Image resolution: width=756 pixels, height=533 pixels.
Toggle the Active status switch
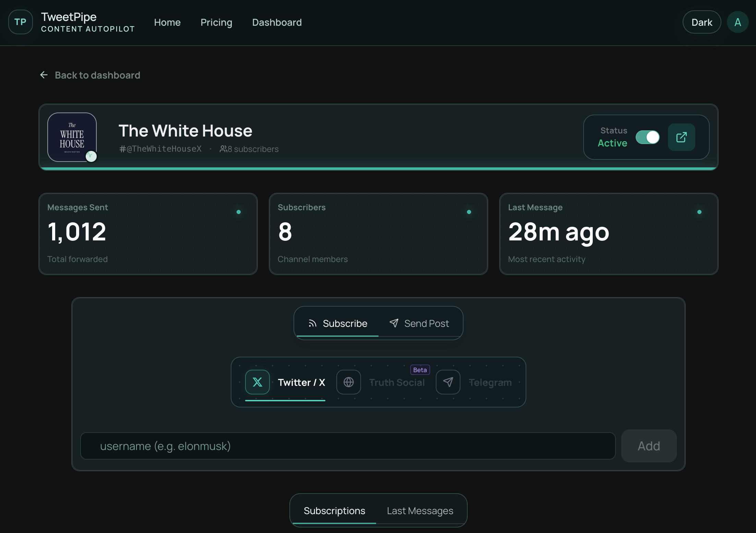(648, 137)
